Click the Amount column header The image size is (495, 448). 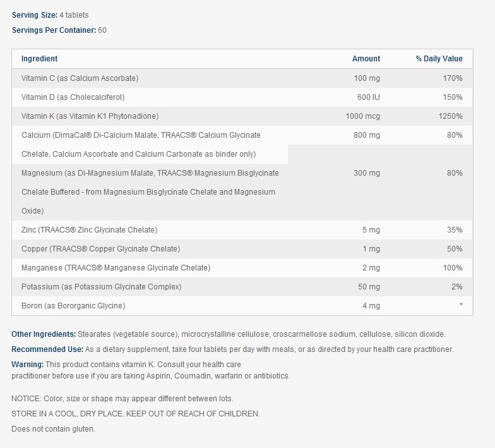(x=366, y=59)
